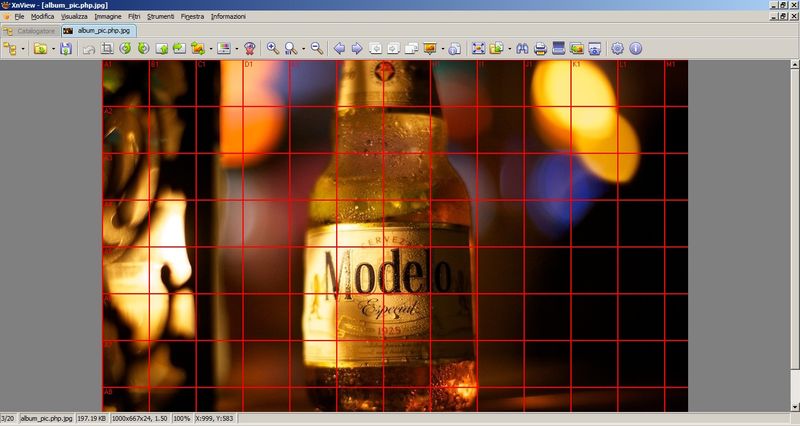
Task: Click the screen capture camera icon
Action: point(595,48)
